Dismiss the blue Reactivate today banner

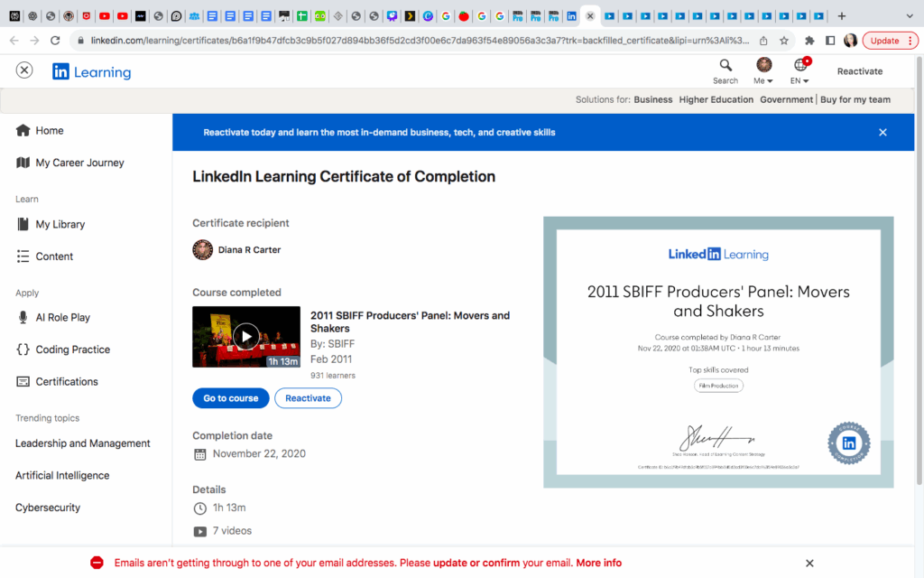882,132
